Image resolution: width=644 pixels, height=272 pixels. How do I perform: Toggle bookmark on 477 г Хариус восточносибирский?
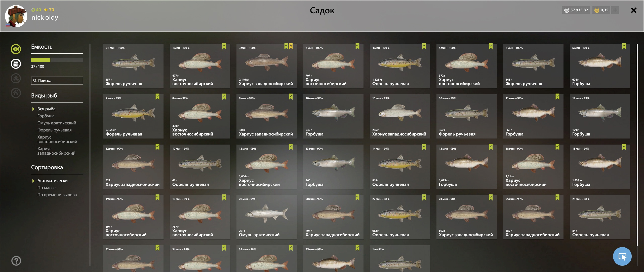click(x=224, y=46)
